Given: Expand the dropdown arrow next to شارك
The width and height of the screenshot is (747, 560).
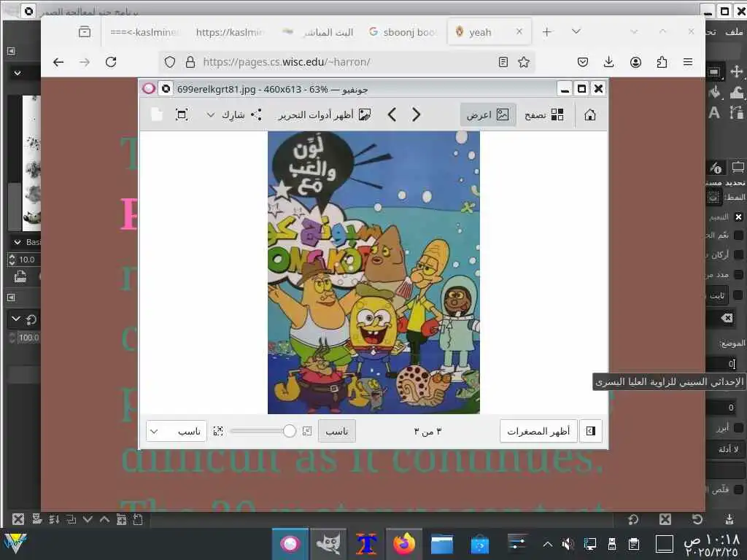Looking at the screenshot, I should 211,114.
